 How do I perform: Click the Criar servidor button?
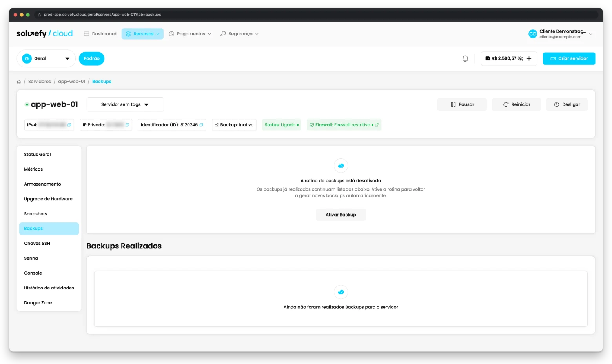(569, 58)
